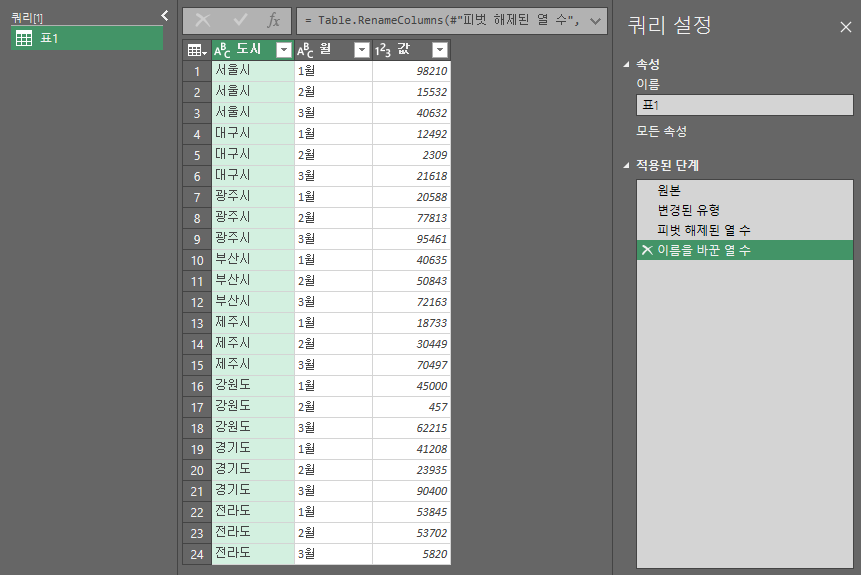Click the value cell 20588
The height and width of the screenshot is (575, 861).
click(x=411, y=197)
